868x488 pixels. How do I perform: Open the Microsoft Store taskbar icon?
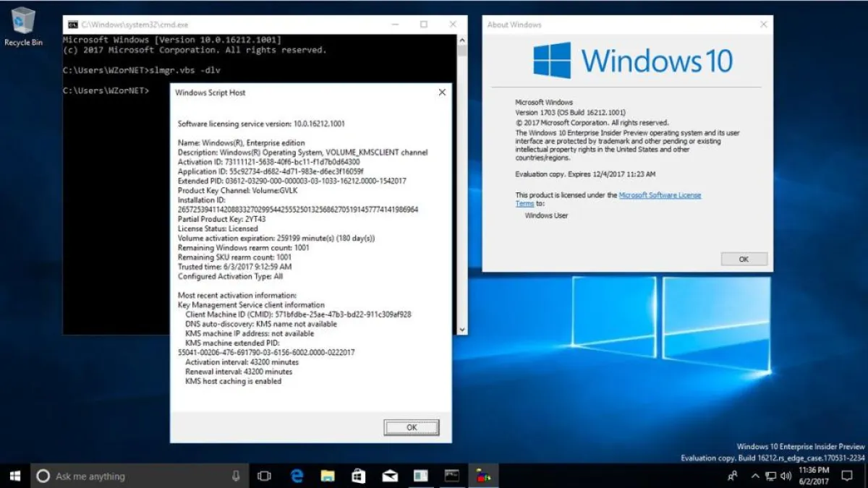(359, 476)
